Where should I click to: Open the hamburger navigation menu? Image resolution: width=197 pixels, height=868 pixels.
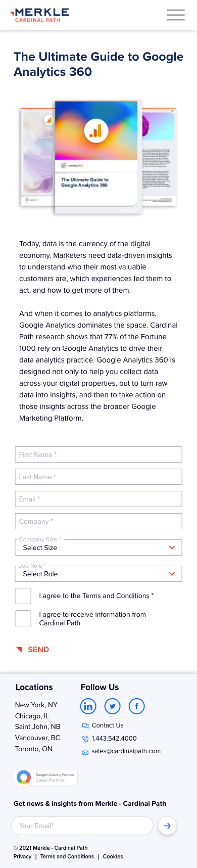coord(176,15)
